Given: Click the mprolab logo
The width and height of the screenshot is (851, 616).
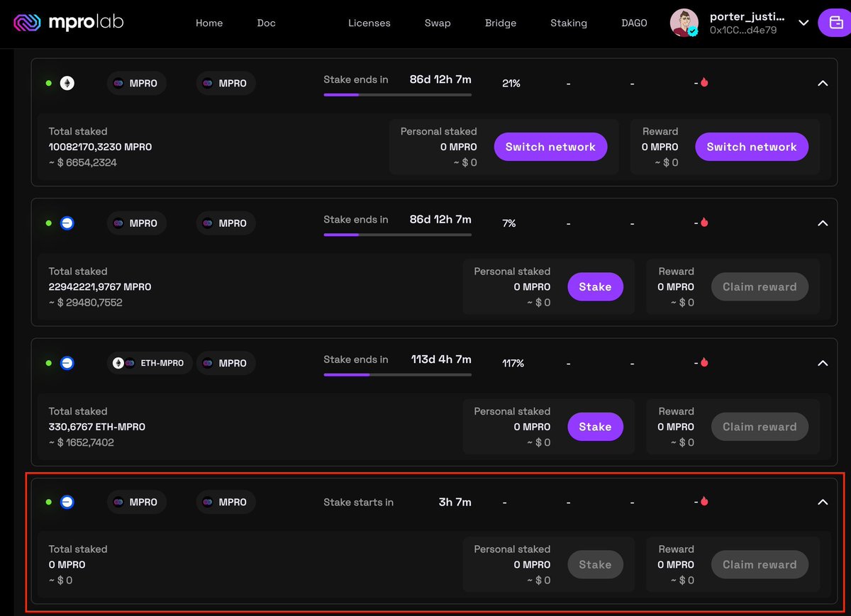Looking at the screenshot, I should [68, 23].
